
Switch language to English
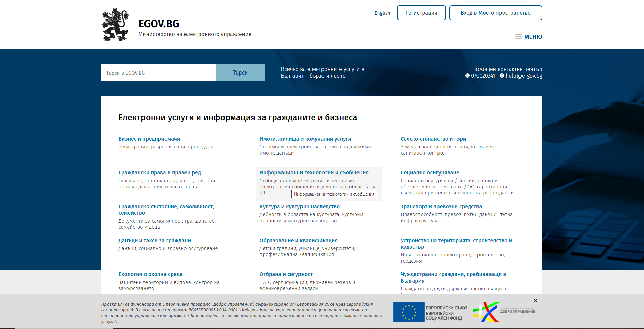click(382, 13)
